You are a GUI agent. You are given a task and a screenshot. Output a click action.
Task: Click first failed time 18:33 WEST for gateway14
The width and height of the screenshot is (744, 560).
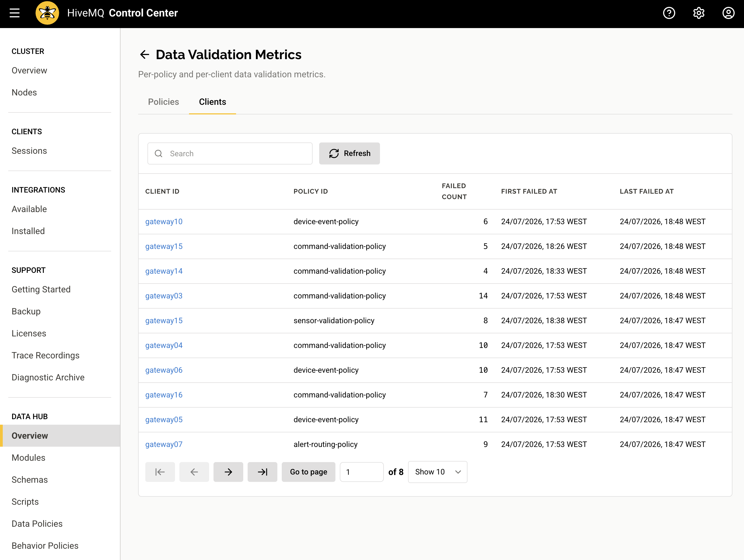coord(544,271)
